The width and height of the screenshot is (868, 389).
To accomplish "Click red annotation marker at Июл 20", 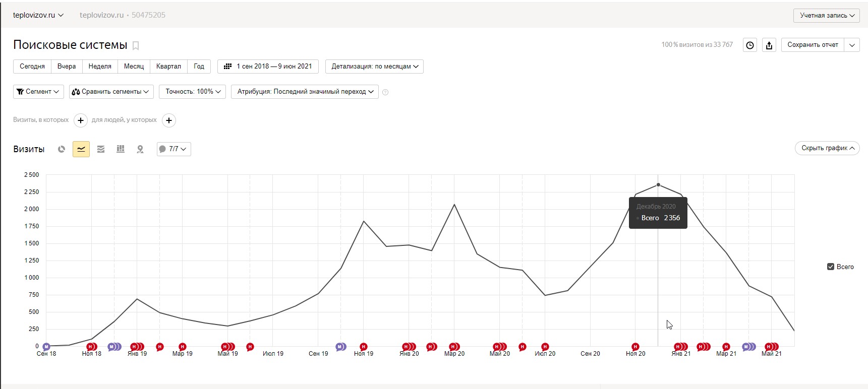I will (545, 347).
